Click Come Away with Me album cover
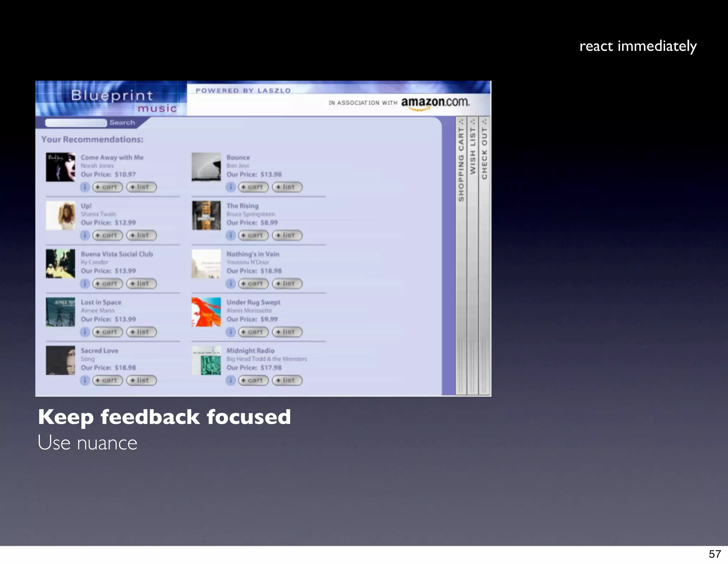The image size is (728, 564). 60,167
